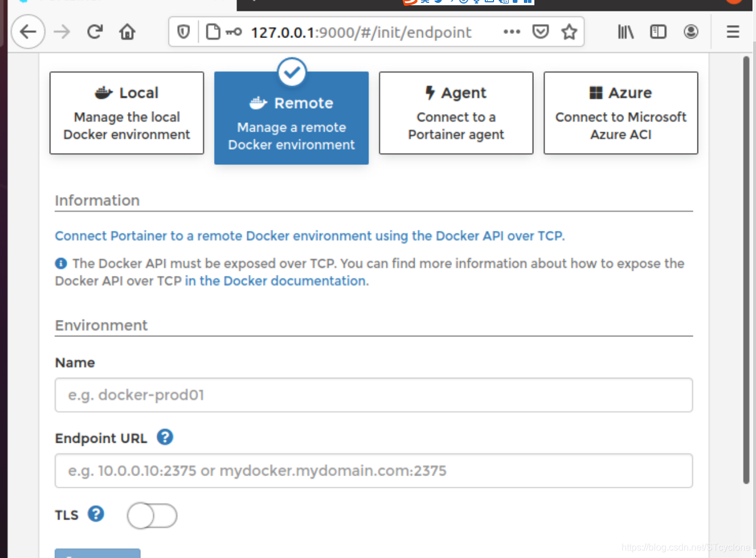Screen dimensions: 756x558
Task: Click into the Endpoint URL field
Action: click(x=374, y=471)
